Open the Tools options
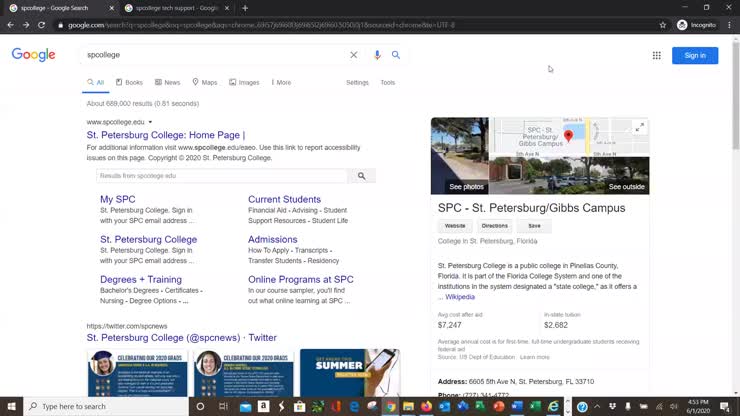Image resolution: width=740 pixels, height=416 pixels. click(x=387, y=82)
